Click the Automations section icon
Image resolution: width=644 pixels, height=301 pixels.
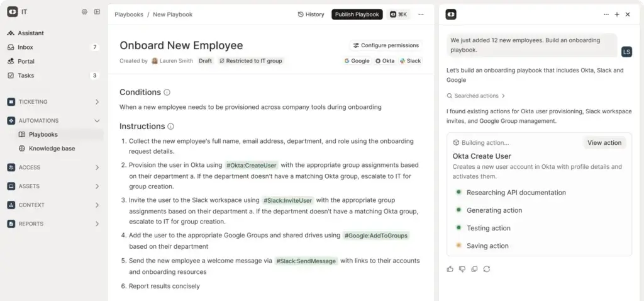pyautogui.click(x=11, y=121)
